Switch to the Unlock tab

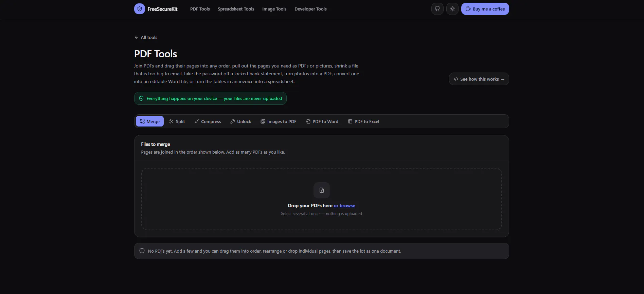point(241,121)
